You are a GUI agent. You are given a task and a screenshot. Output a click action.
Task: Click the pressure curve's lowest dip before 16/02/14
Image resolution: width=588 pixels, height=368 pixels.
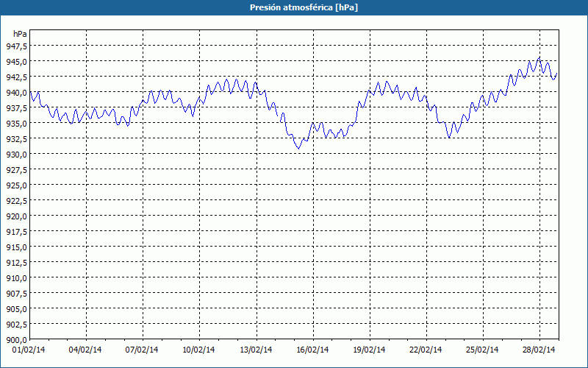298,149
